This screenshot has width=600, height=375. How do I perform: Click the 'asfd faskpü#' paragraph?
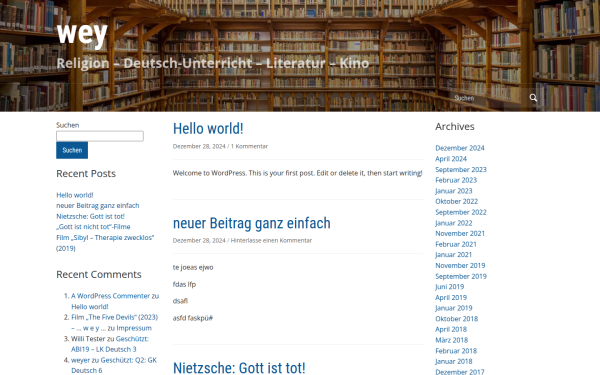[x=192, y=318]
